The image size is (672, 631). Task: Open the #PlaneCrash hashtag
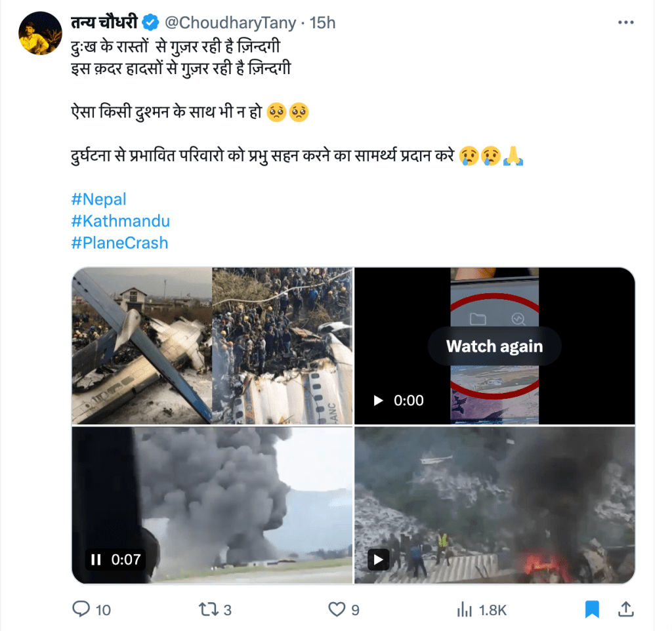[119, 243]
